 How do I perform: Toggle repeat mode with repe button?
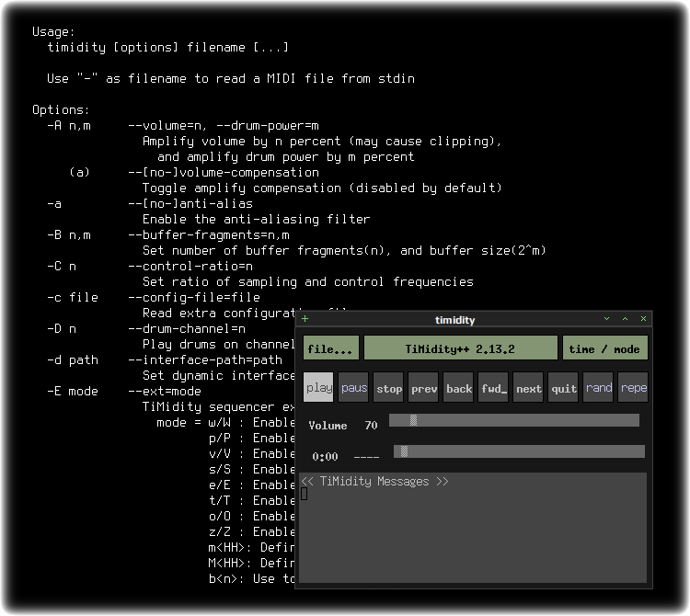pos(633,387)
